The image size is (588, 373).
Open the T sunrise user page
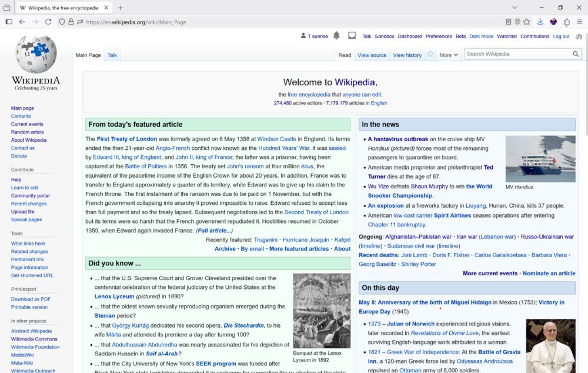coord(318,36)
